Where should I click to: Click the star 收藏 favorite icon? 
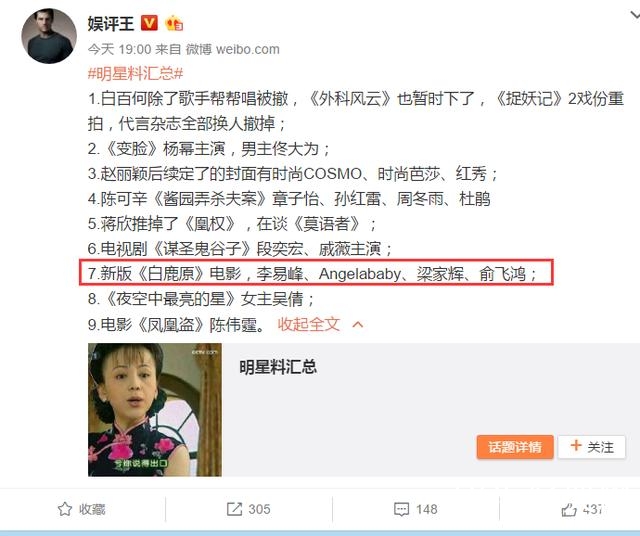coord(65,509)
